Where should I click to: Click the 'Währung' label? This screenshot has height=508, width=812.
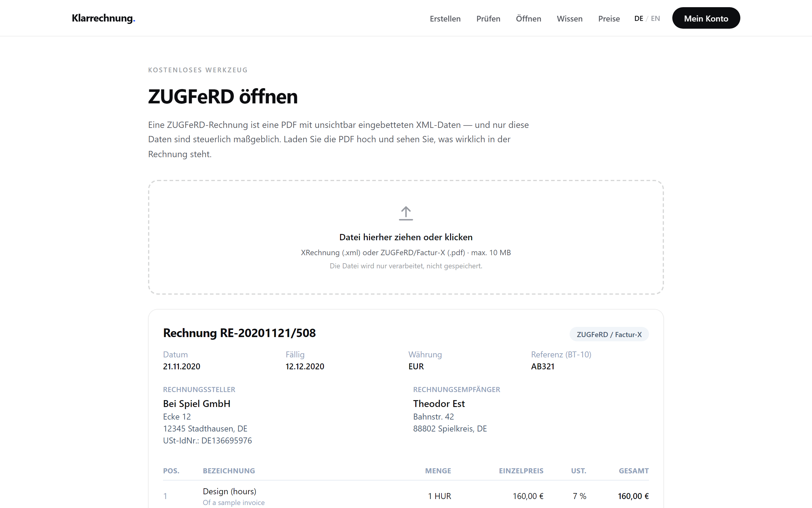[425, 354]
